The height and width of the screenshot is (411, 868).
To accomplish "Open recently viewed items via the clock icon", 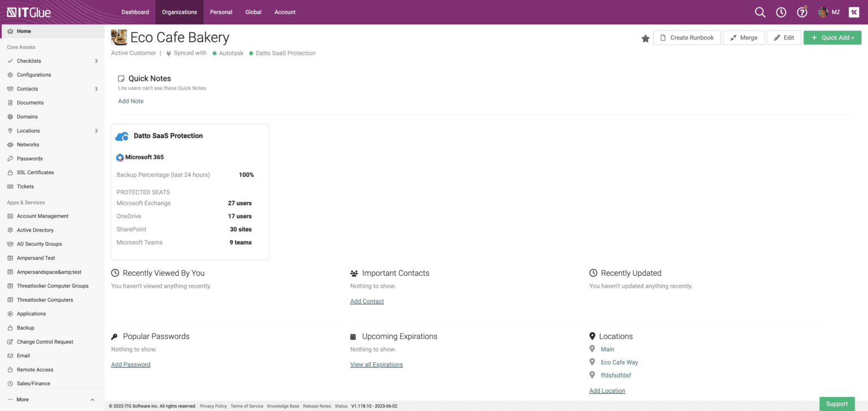I will pos(780,12).
